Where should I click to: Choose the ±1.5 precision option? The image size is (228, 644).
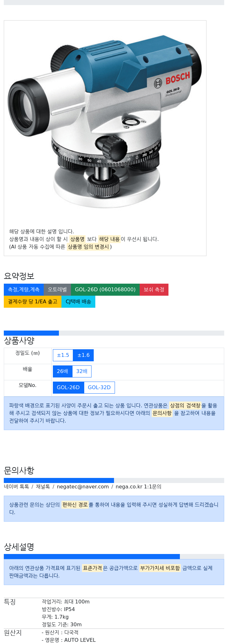pyautogui.click(x=63, y=355)
